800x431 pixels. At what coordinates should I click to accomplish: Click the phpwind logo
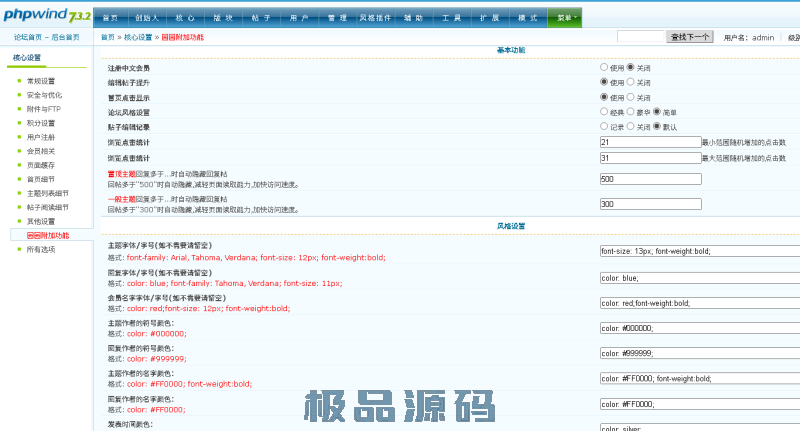(46, 15)
